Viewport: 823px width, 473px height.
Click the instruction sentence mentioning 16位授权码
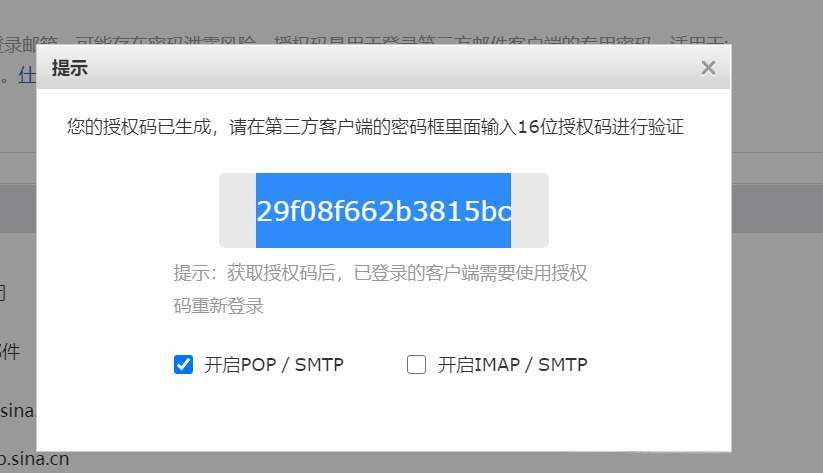click(x=375, y=127)
